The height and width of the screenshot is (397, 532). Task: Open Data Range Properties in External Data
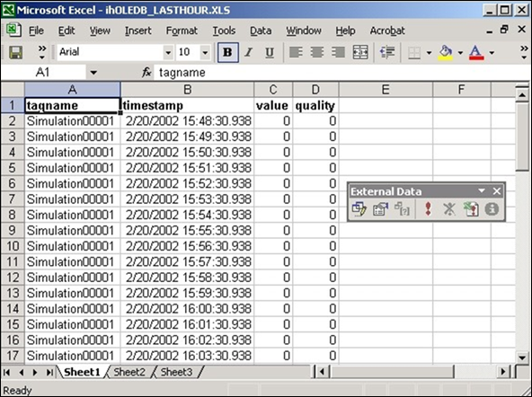(380, 209)
